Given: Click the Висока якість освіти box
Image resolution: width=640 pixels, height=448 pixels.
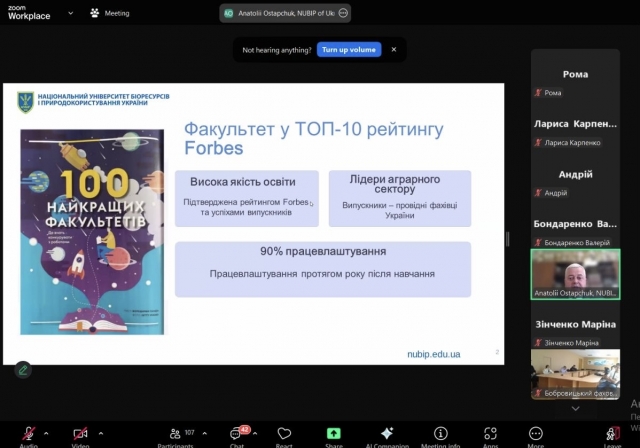Looking at the screenshot, I should tap(247, 198).
